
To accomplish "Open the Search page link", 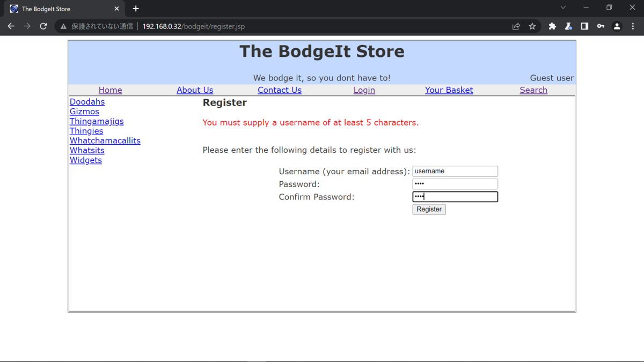I will 533,90.
